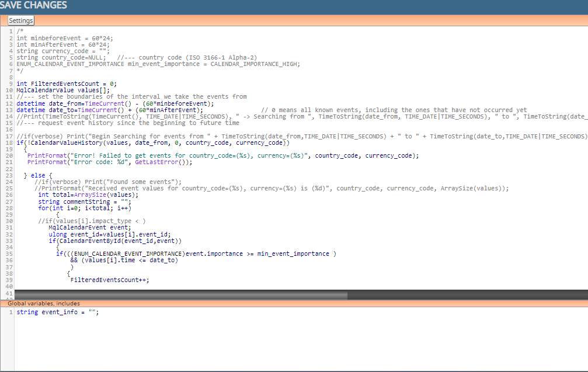The width and height of the screenshot is (588, 372).
Task: Click the commented 'Begin Searching for events from' line
Action: point(302,136)
